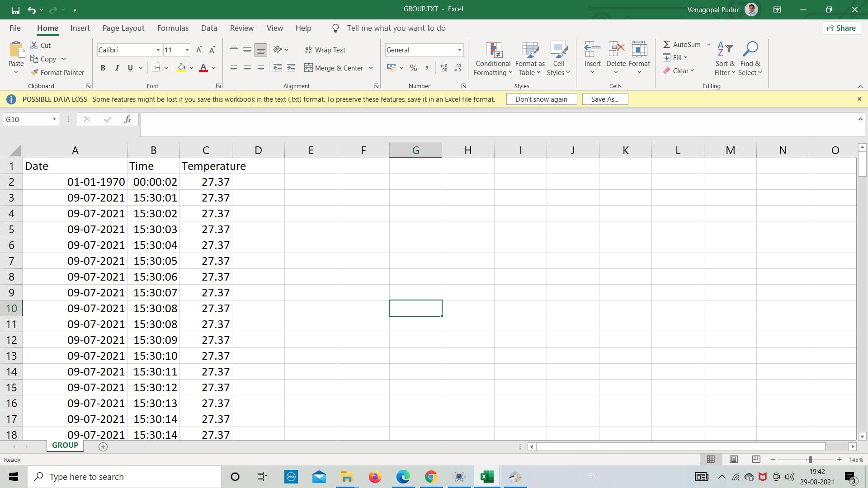Open Format as Table gallery
Image resolution: width=868 pixels, height=488 pixels.
(x=530, y=59)
